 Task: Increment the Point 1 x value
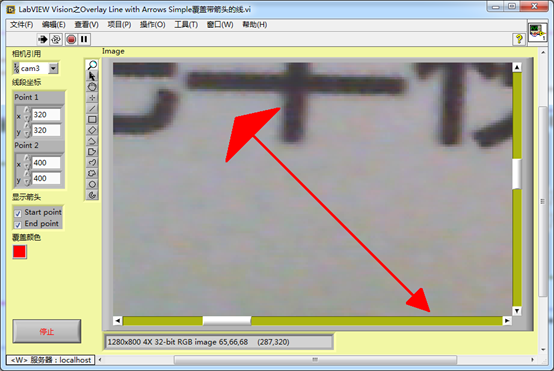click(x=26, y=111)
